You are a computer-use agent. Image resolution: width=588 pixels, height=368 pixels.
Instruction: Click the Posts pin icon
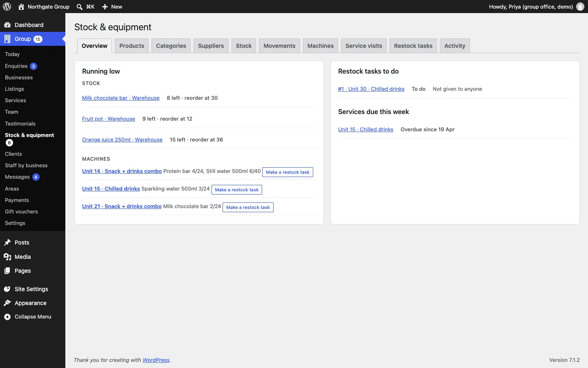point(7,242)
